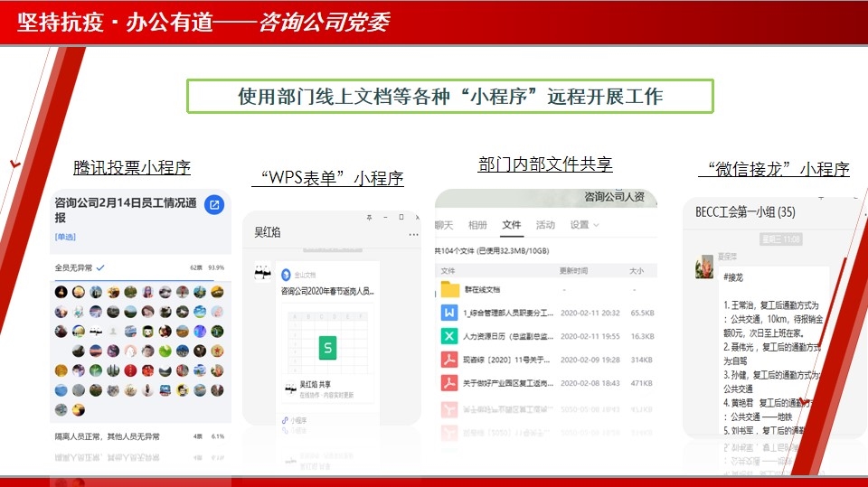Click the blue W document icon
The height and width of the screenshot is (487, 868).
pyautogui.click(x=449, y=313)
